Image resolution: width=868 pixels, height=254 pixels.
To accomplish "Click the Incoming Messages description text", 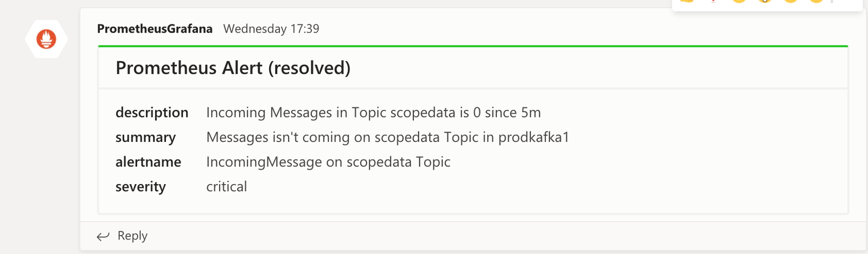I will click(x=373, y=113).
